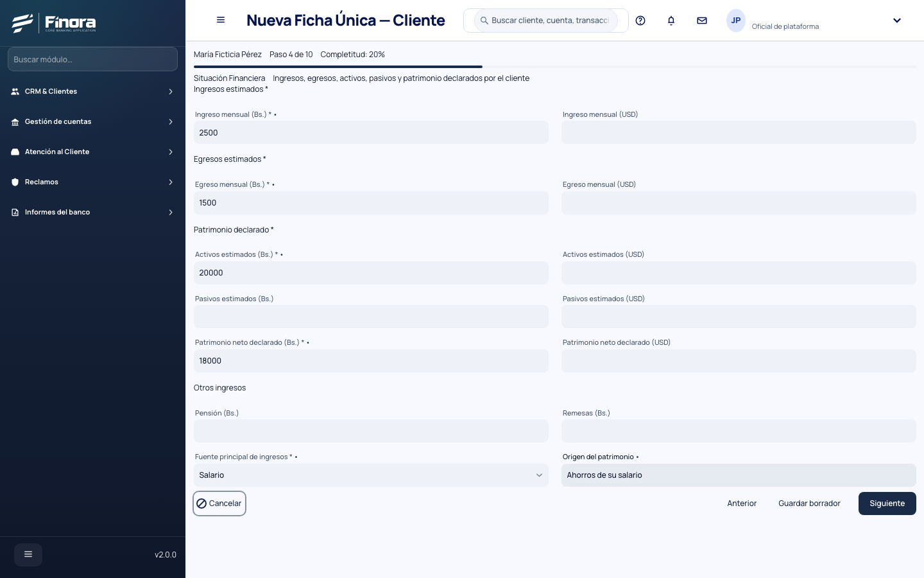Screen dimensions: 924x578
Task: Click the Patrimonio neto declarado (Bs.) field
Action: pos(371,361)
